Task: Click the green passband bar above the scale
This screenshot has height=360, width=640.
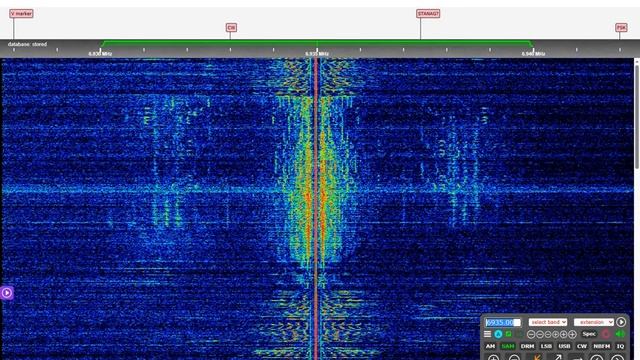Action: coord(317,42)
